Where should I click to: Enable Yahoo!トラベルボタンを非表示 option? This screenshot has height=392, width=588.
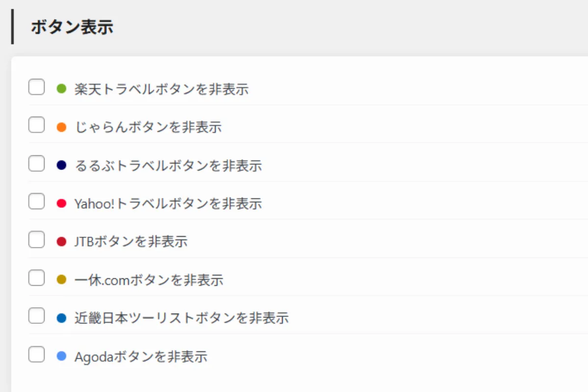(x=36, y=201)
